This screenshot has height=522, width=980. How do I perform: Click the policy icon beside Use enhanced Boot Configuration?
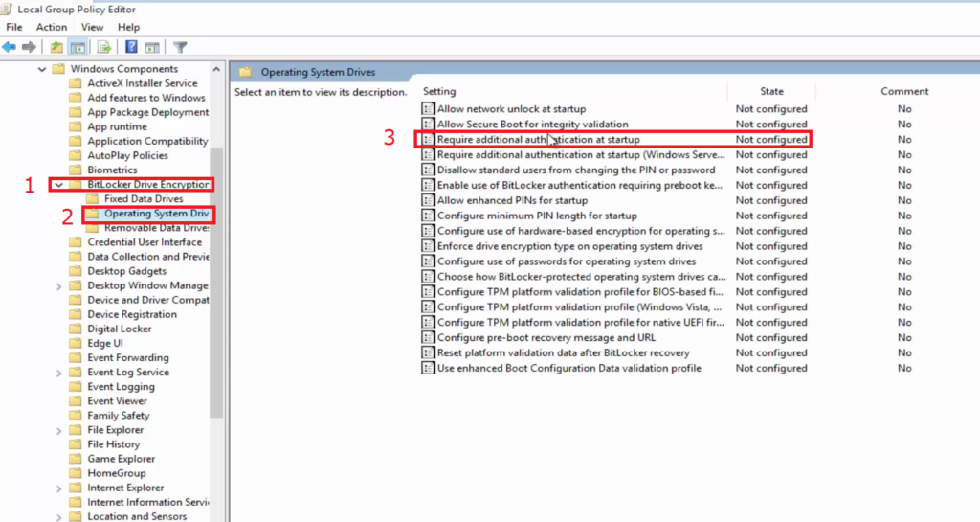(428, 368)
